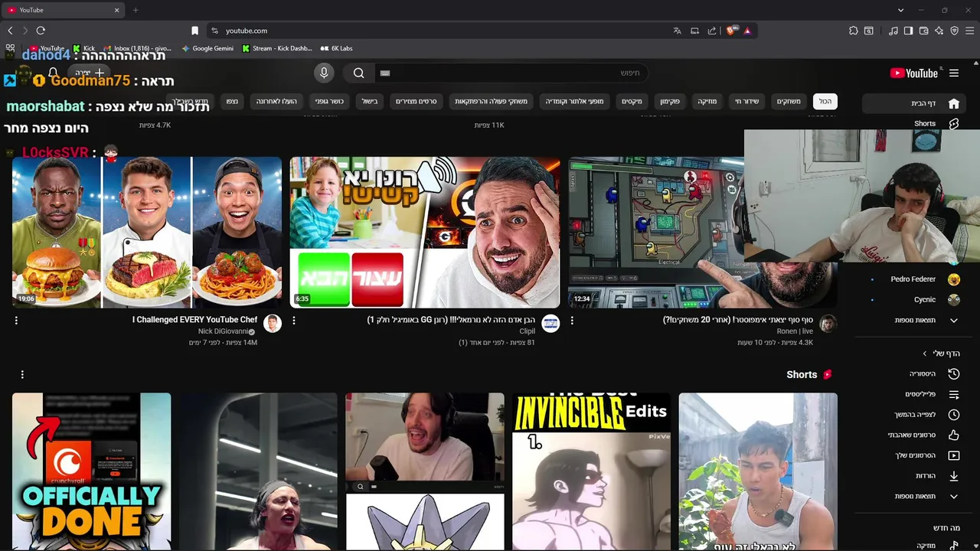Open the Clipil channel avatar
Screen dimensions: 980x551
tap(550, 324)
